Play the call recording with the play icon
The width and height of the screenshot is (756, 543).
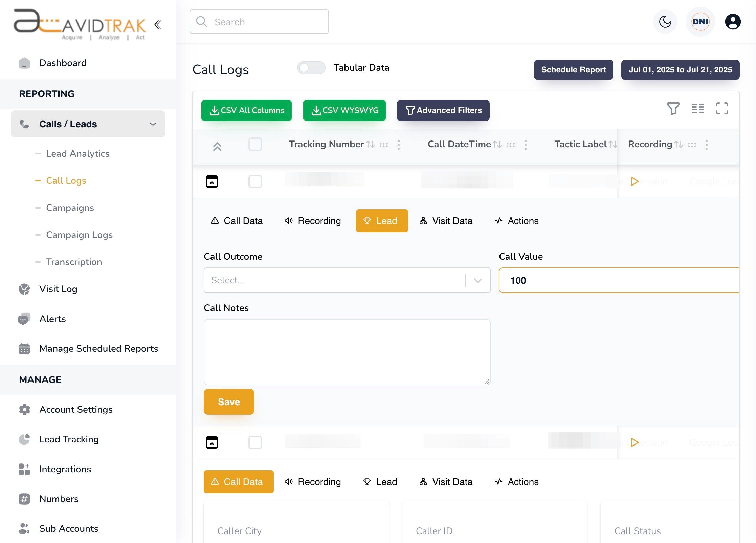tap(635, 181)
